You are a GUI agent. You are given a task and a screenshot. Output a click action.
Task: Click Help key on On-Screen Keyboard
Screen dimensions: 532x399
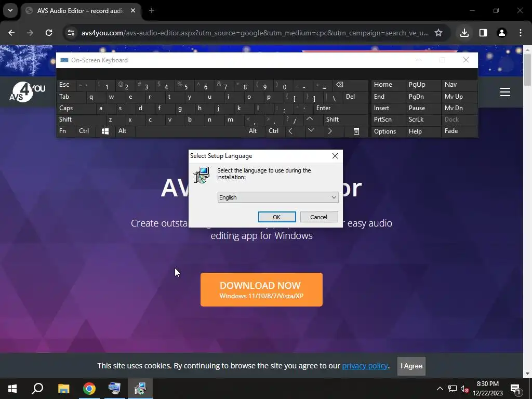point(423,131)
